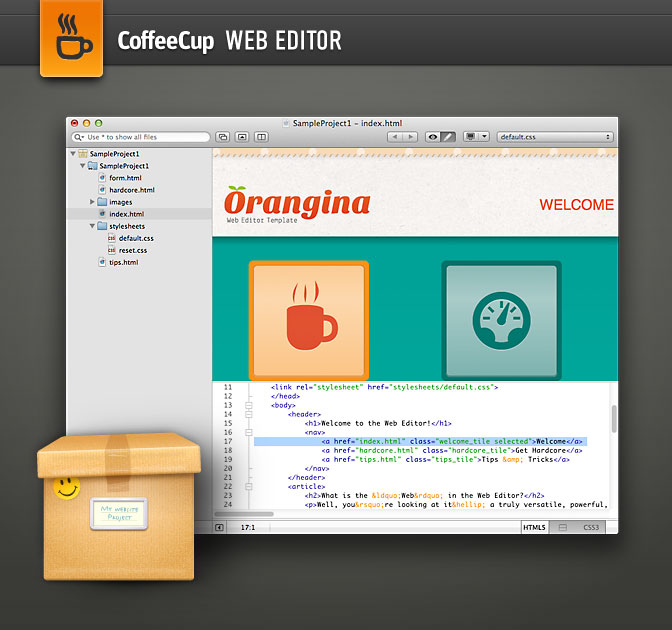
Task: Click the h1 Welcome line 15 in code
Action: (x=378, y=423)
